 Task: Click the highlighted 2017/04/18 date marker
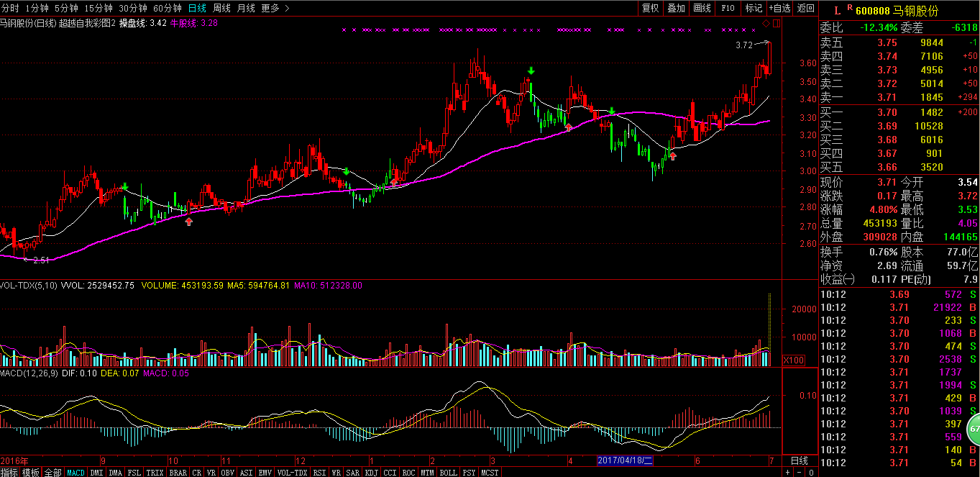pyautogui.click(x=625, y=460)
